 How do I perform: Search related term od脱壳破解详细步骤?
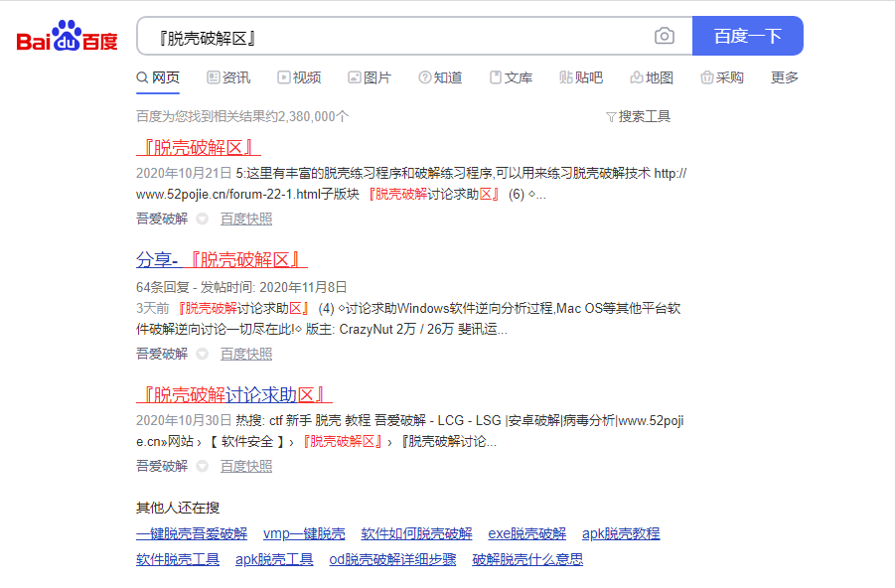[392, 559]
